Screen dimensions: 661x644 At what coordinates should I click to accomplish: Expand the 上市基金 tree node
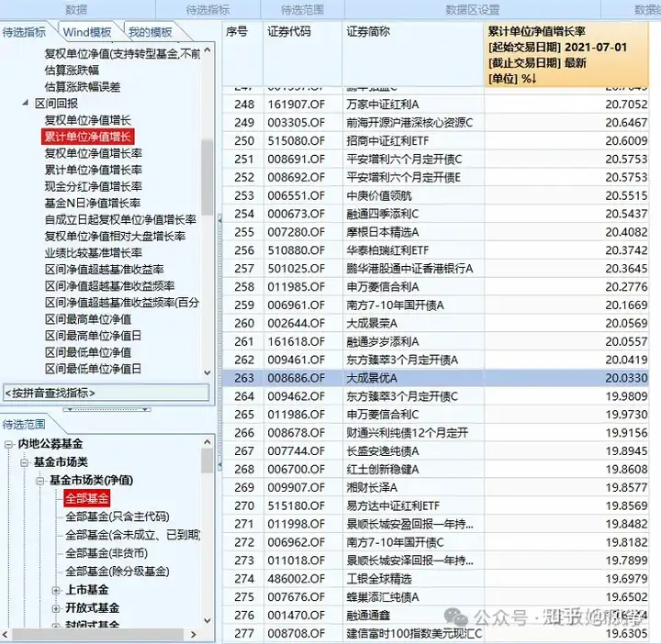point(56,590)
